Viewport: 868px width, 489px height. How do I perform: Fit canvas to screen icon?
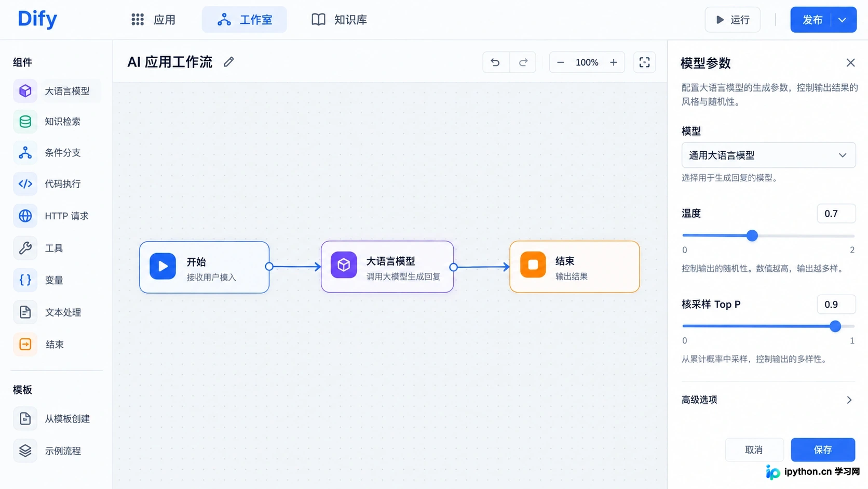coord(644,62)
